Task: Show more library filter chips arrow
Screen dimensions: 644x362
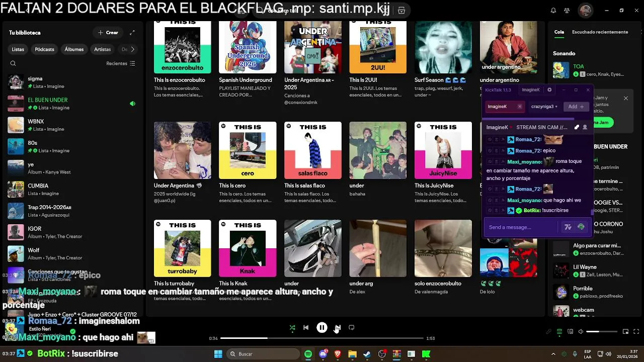Action: pos(132,49)
